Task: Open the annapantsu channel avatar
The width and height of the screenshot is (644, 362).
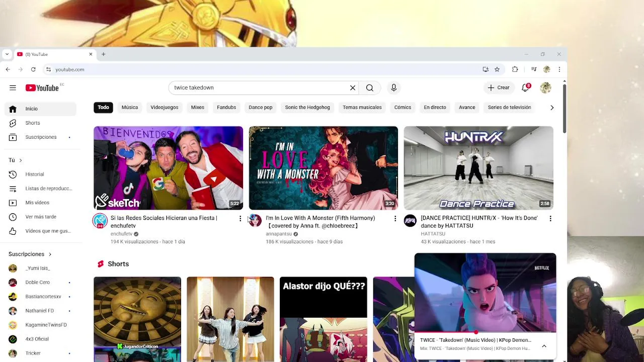Action: [x=255, y=221]
